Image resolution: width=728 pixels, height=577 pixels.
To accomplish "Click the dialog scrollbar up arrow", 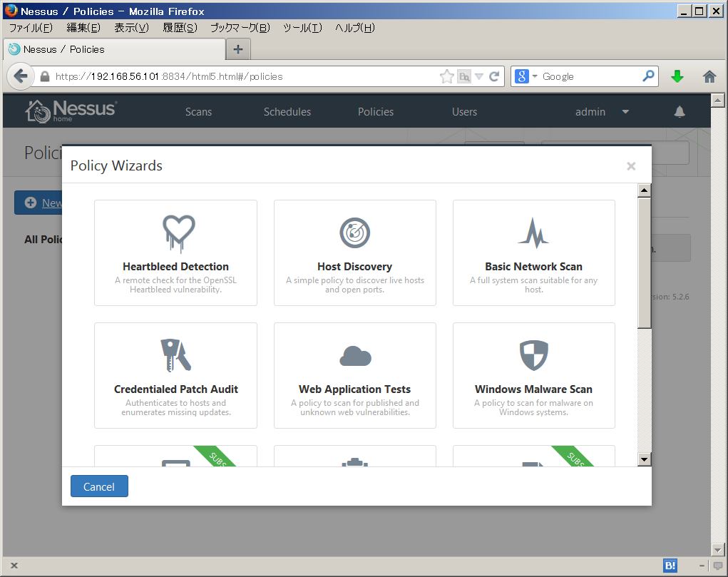I will pos(644,190).
